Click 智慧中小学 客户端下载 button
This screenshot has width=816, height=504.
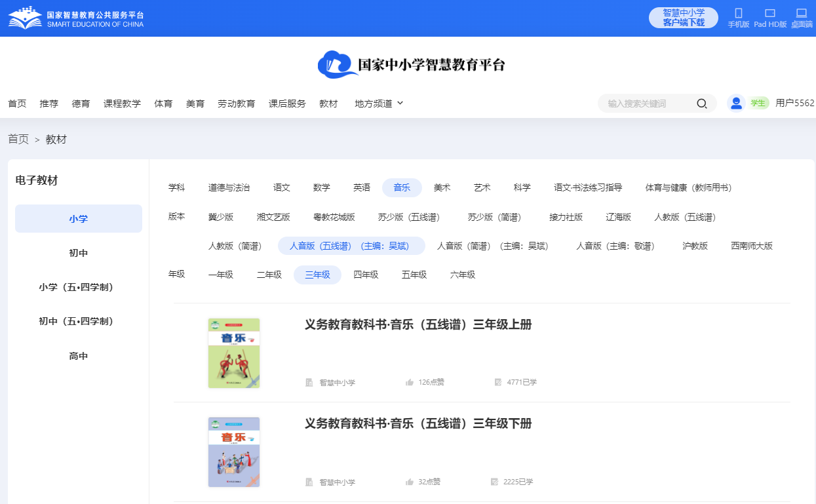684,18
